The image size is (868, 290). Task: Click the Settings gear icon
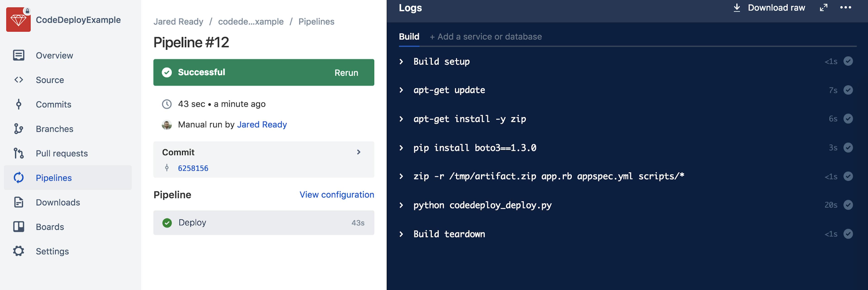click(x=19, y=251)
